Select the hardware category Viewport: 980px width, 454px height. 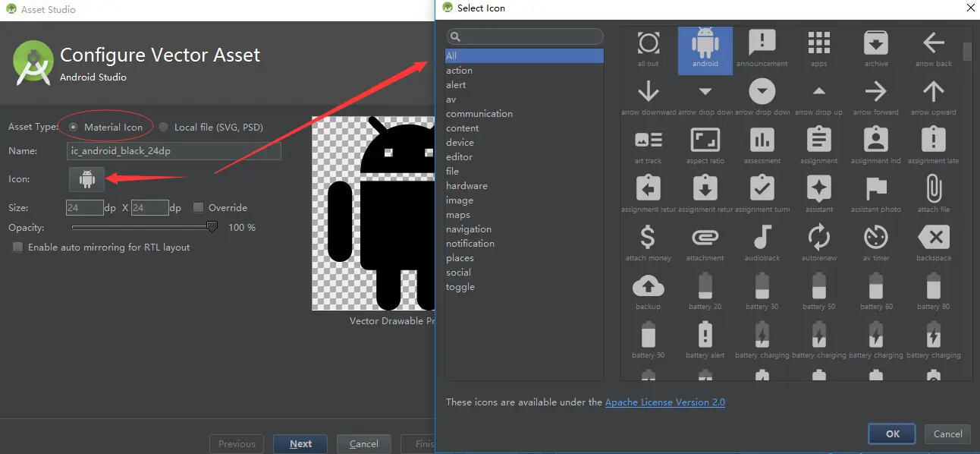[524, 186]
